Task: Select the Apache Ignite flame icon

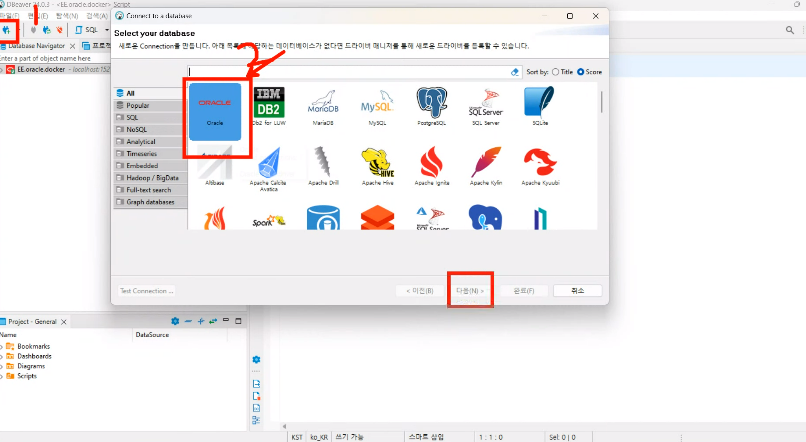Action: coord(432,166)
